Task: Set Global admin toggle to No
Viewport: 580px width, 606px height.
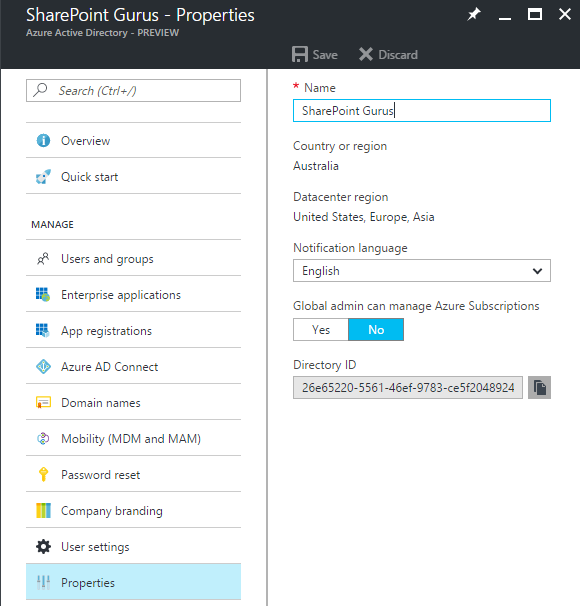Action: tap(376, 330)
